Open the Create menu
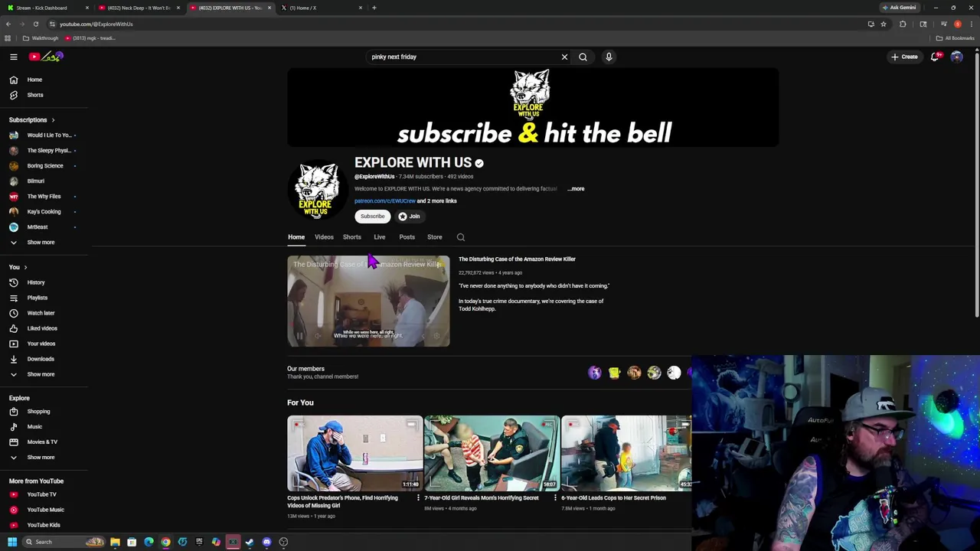The width and height of the screenshot is (980, 551). [x=903, y=57]
